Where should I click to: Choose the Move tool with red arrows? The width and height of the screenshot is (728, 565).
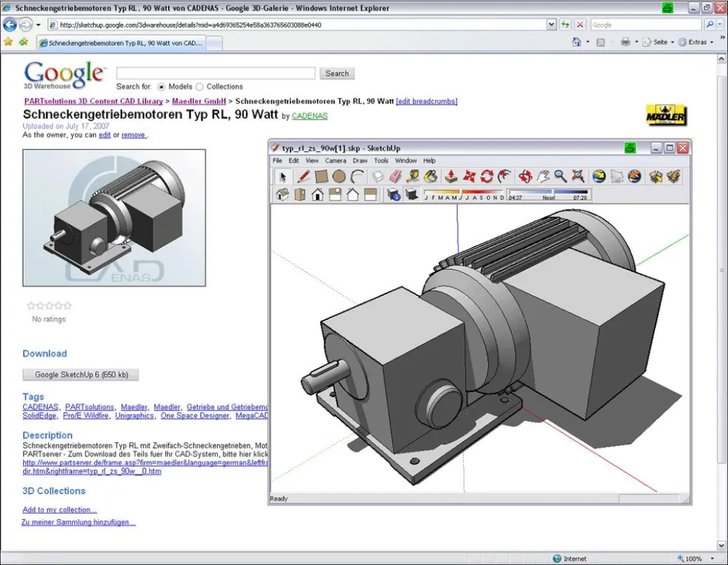(469, 177)
